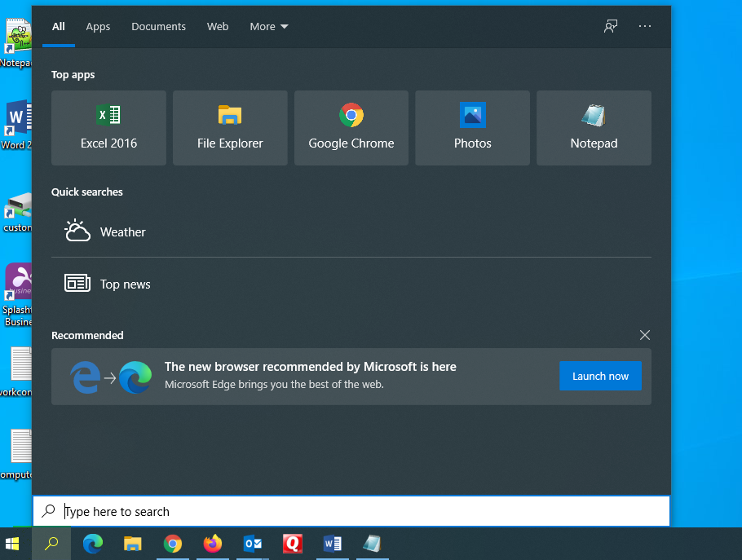742x560 pixels.
Task: Open the Windows Start menu
Action: [x=12, y=544]
